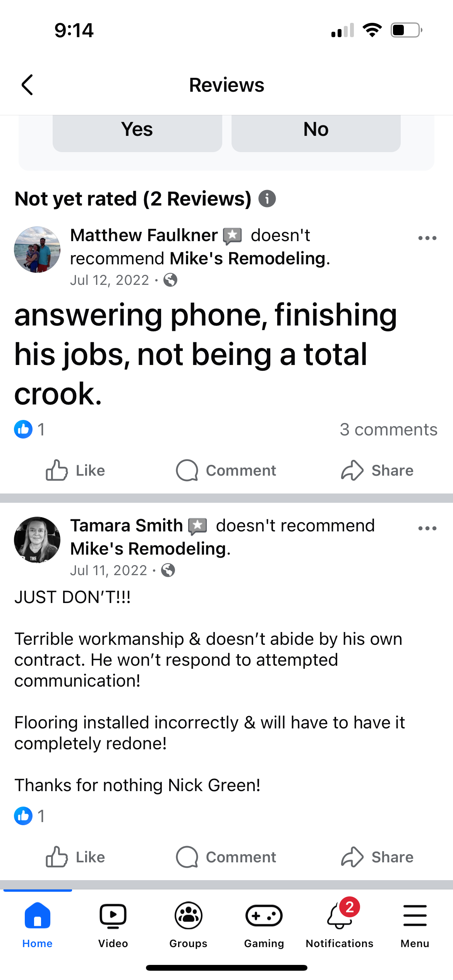Like Matthew Faulkner's review
Screen dimensions: 453x980
[x=75, y=470]
